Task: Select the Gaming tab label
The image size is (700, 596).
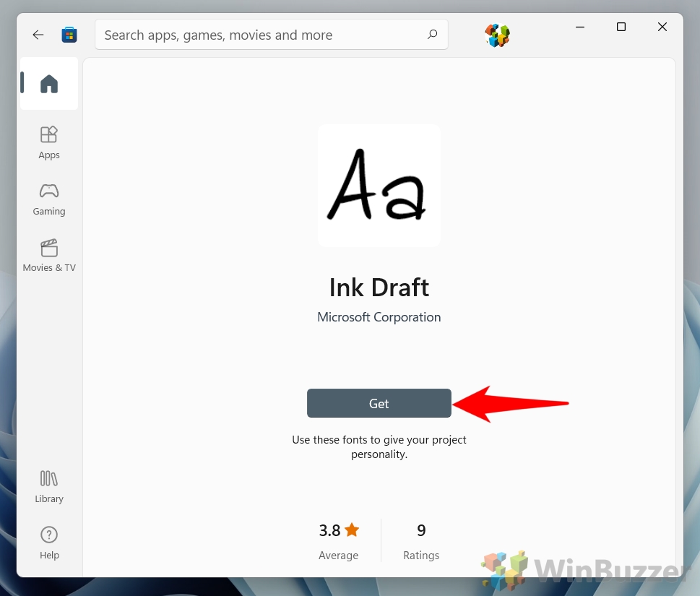Action: pyautogui.click(x=48, y=211)
